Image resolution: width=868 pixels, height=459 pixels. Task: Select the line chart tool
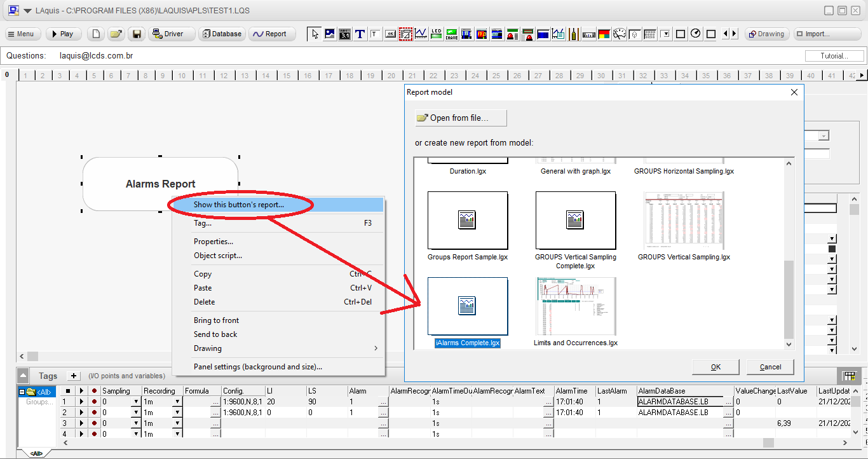click(421, 34)
